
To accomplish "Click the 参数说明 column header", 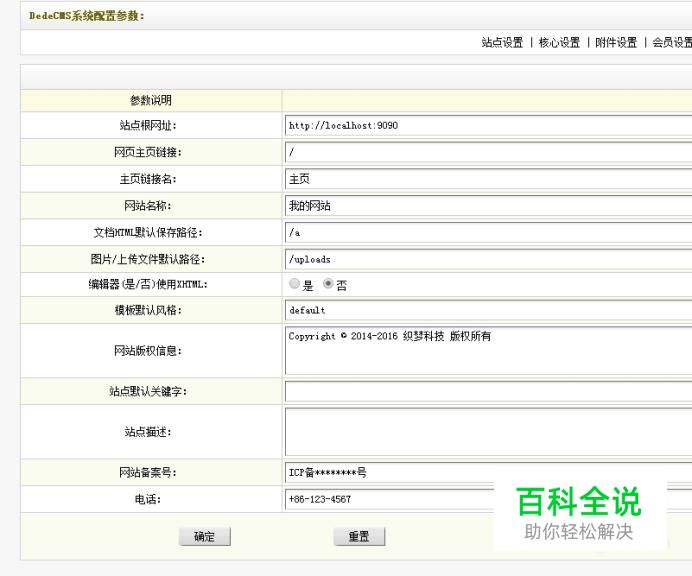I will click(x=151, y=101).
